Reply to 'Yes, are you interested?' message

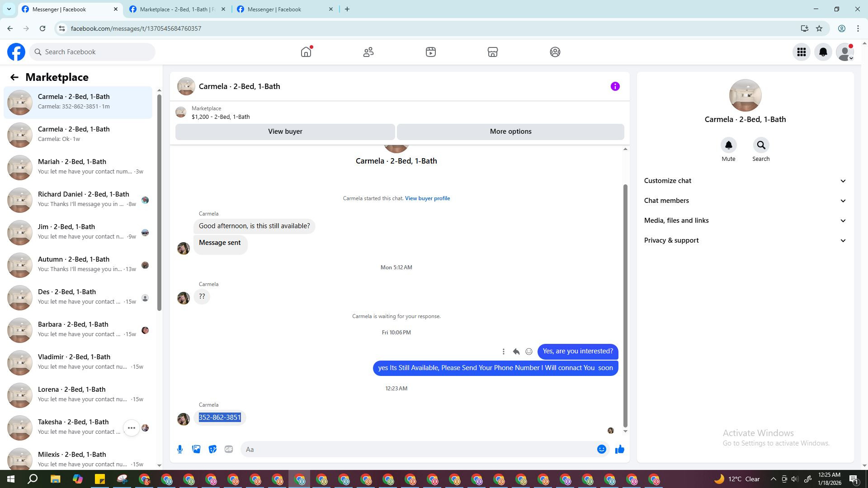[x=516, y=352]
